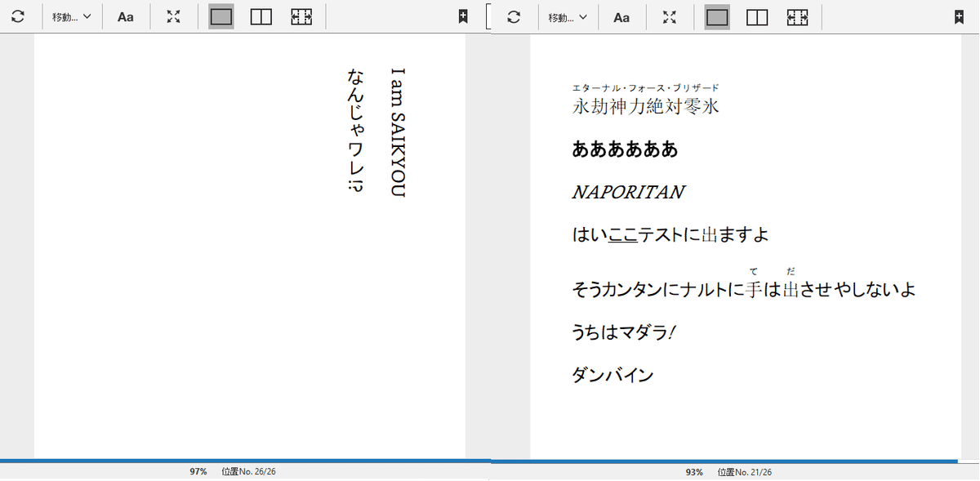Screen dimensions: 980x481
Task: Select single-column view in right window
Action: click(x=717, y=17)
